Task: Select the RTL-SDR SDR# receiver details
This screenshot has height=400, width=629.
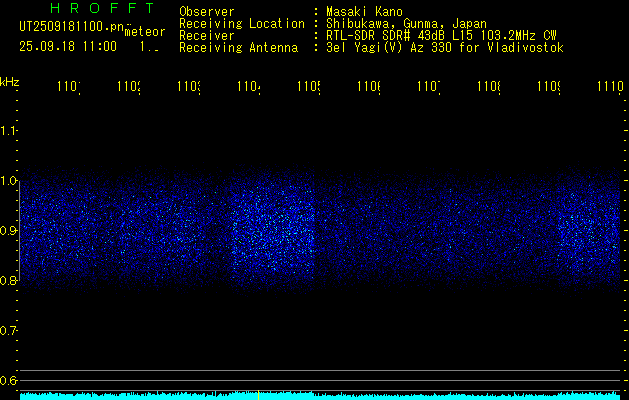Action: point(441,36)
